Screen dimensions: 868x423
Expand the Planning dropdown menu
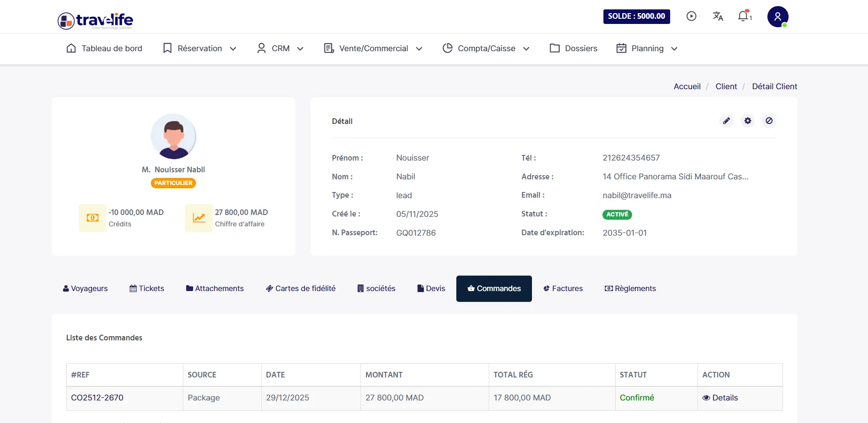[647, 48]
